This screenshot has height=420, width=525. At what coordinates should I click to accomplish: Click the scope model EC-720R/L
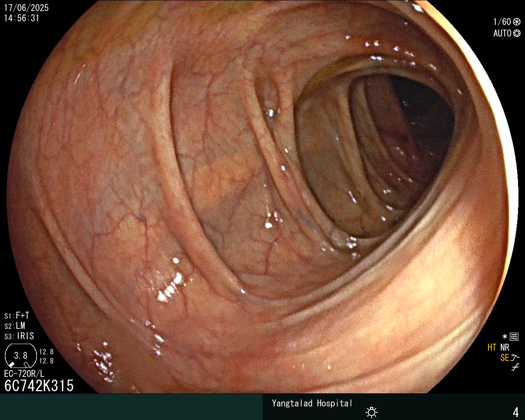(24, 374)
